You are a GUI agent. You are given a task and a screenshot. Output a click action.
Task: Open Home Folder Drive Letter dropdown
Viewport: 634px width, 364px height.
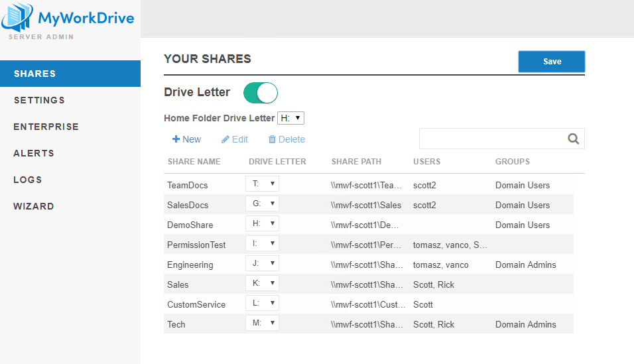pos(290,118)
